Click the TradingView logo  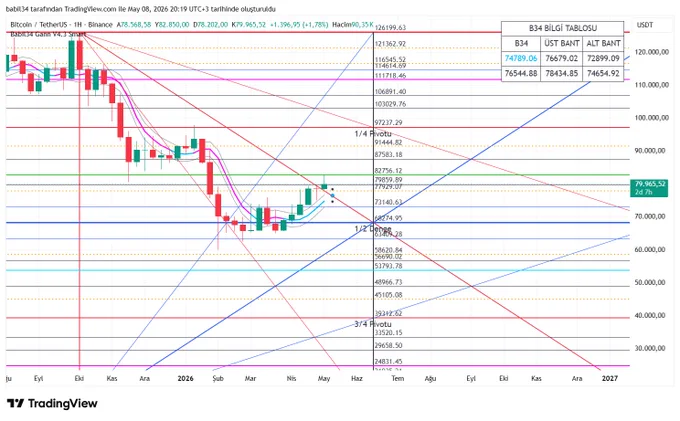coord(52,404)
